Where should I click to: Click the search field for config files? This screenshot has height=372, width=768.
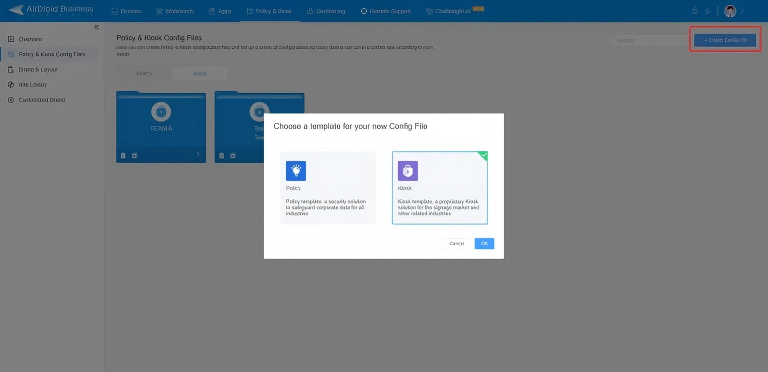pyautogui.click(x=650, y=40)
